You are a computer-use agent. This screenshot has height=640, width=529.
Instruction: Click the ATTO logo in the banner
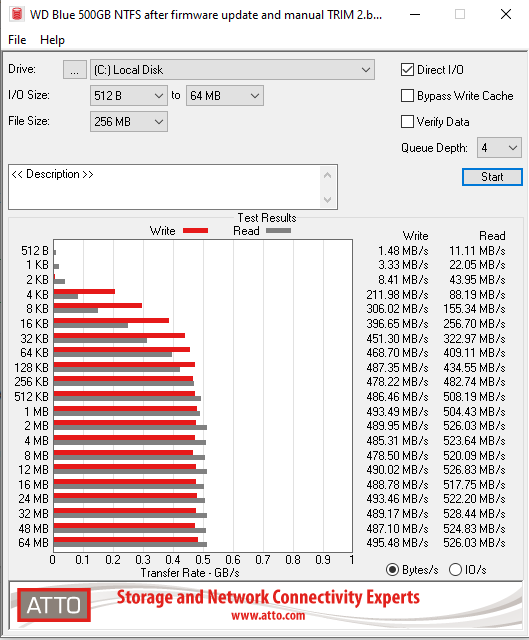54,605
